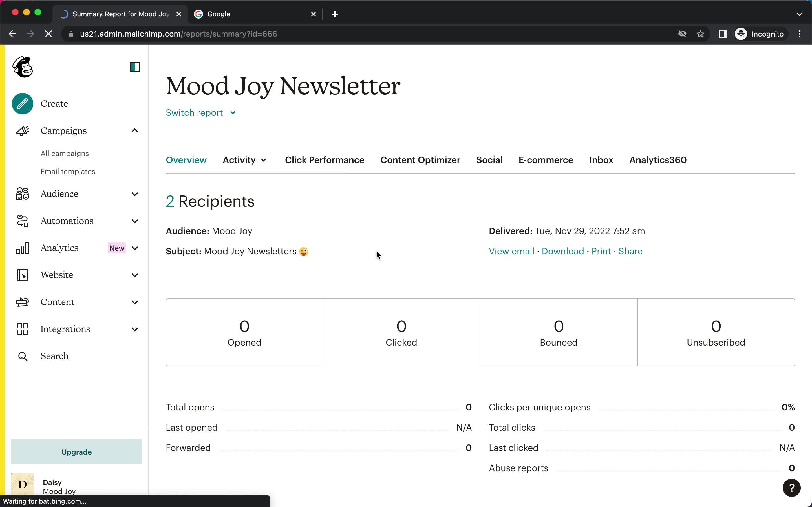Click the Download report link
The image size is (812, 507).
pyautogui.click(x=563, y=251)
